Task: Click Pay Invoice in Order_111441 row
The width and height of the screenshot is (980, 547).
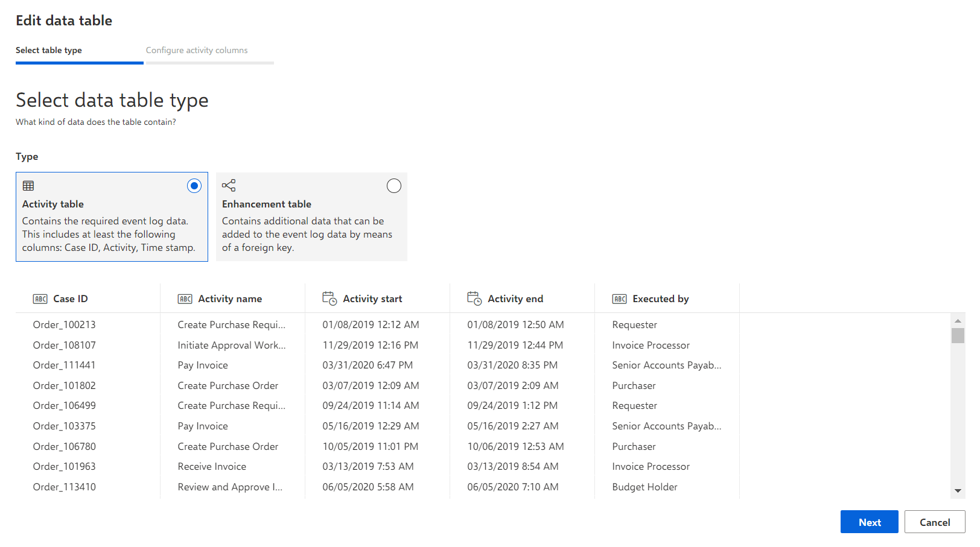Action: [203, 365]
